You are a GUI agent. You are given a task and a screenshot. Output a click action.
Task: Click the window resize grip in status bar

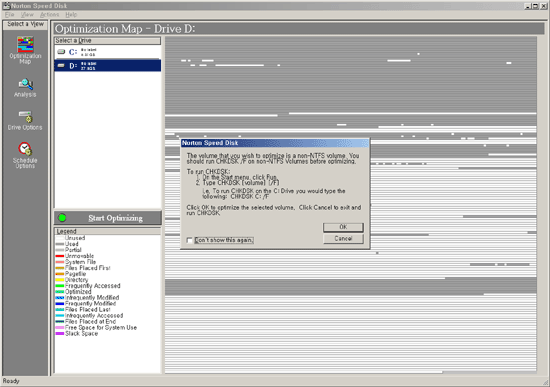click(x=546, y=383)
